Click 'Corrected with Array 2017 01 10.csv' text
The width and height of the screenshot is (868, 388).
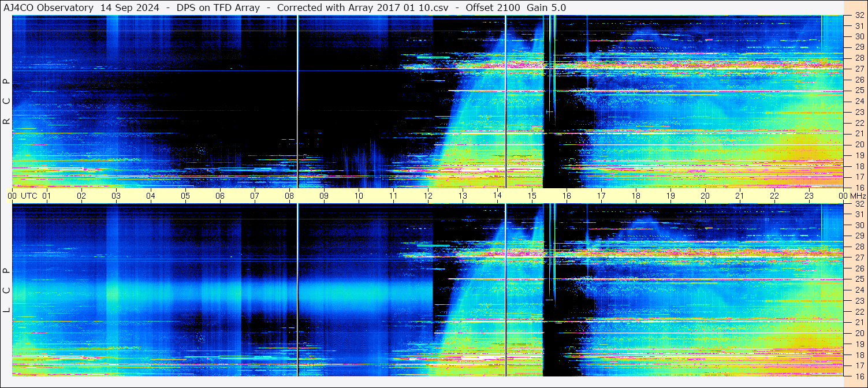(363, 8)
